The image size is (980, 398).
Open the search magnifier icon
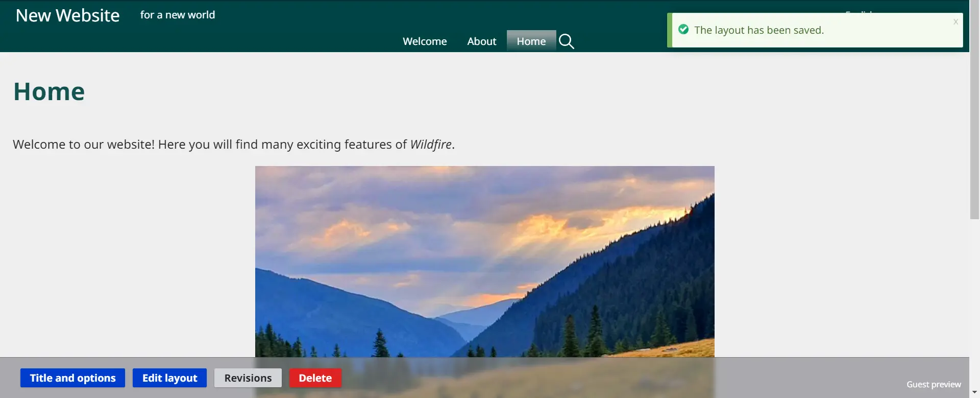(566, 41)
